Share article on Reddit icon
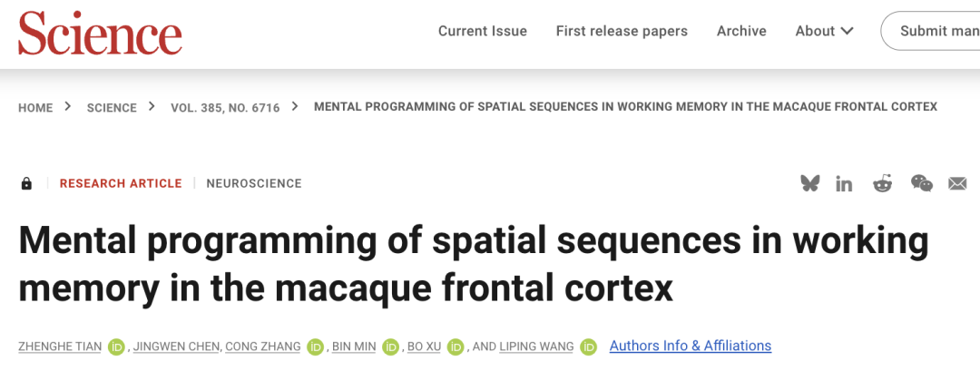The image size is (980, 371). [x=883, y=183]
